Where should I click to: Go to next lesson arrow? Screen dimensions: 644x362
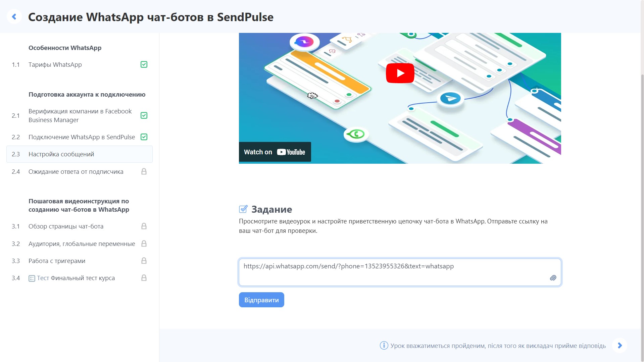pos(620,346)
